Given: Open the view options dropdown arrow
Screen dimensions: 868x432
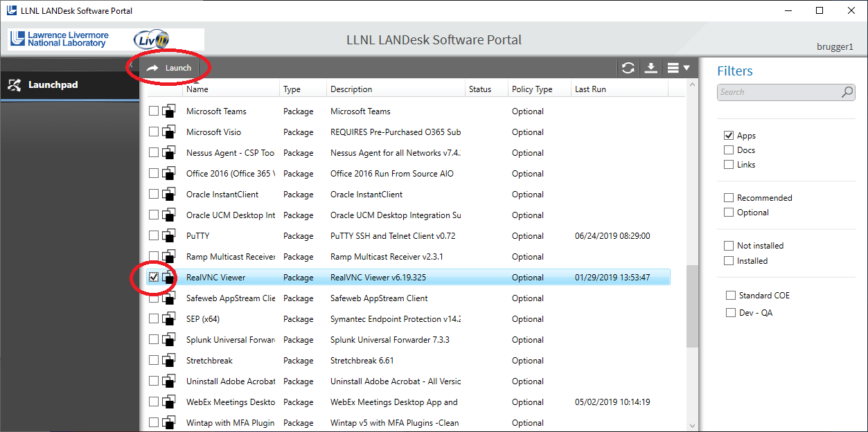Looking at the screenshot, I should [686, 67].
